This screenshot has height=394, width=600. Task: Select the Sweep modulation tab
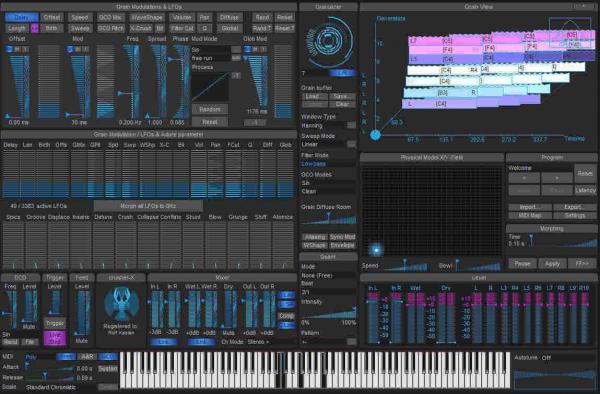80,28
